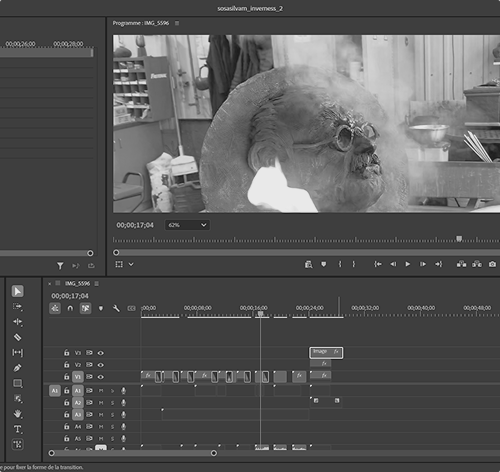Click left handle of timeline zoom scrollbar

coord(51,453)
